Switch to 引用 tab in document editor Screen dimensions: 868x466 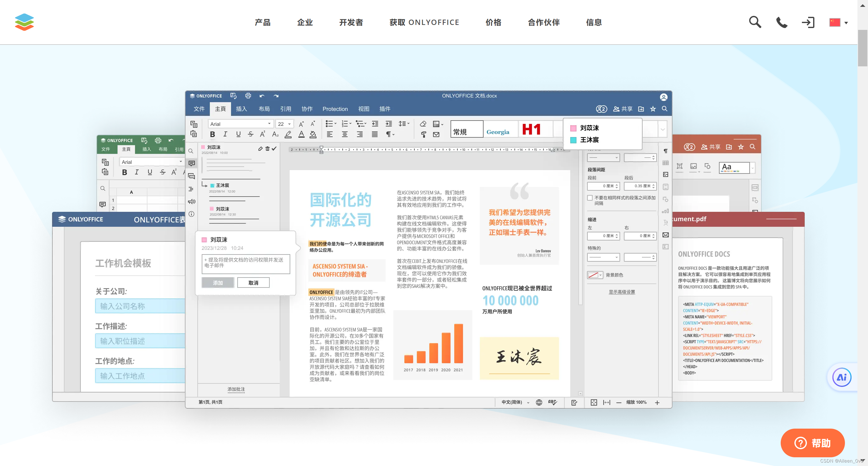(285, 109)
